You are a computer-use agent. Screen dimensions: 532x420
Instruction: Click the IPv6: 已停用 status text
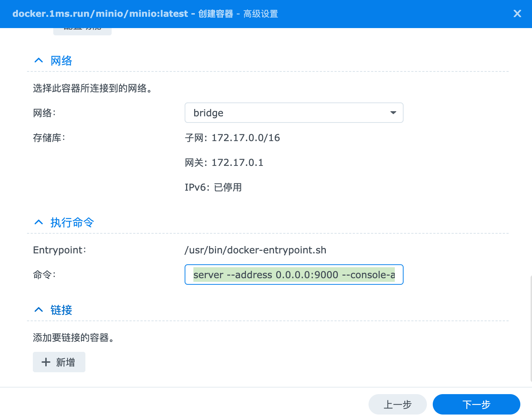pyautogui.click(x=213, y=187)
